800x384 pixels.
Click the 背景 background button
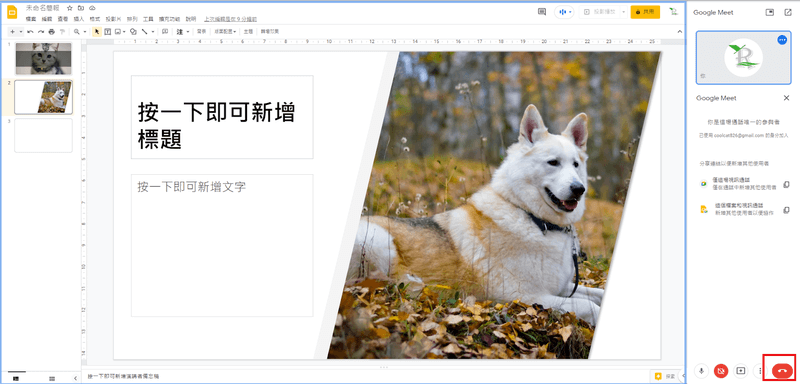(x=201, y=32)
